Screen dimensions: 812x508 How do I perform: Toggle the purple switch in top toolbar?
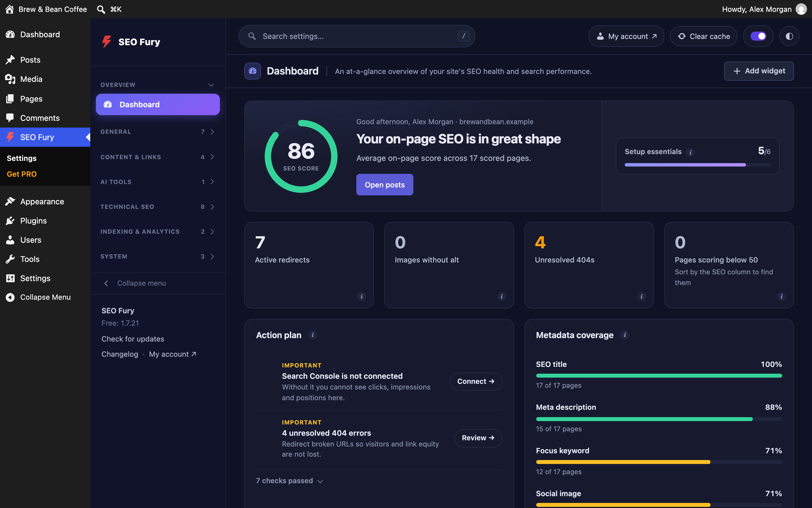pos(758,36)
